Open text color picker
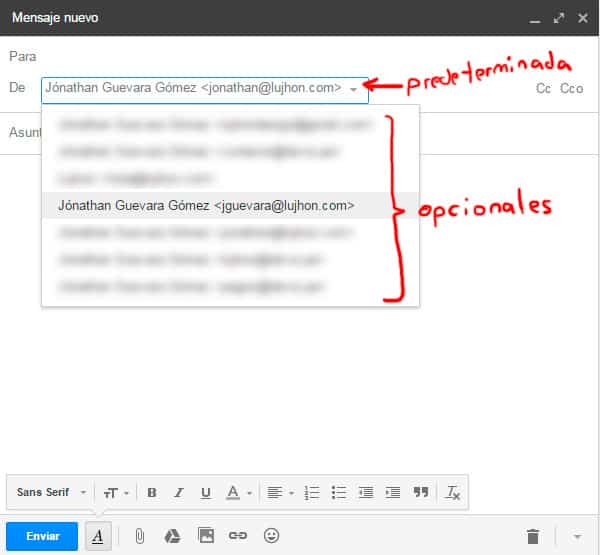This screenshot has width=600, height=555. pos(238,493)
